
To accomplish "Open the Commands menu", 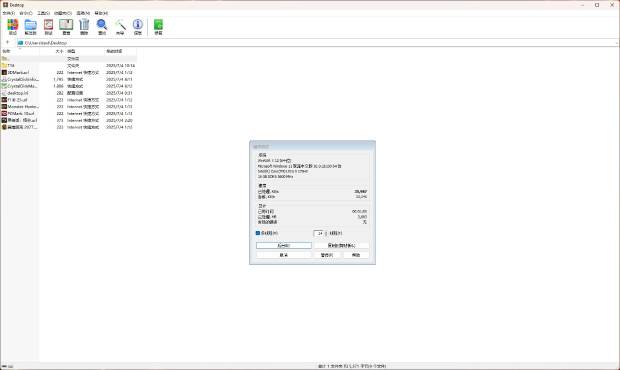I will pos(26,13).
